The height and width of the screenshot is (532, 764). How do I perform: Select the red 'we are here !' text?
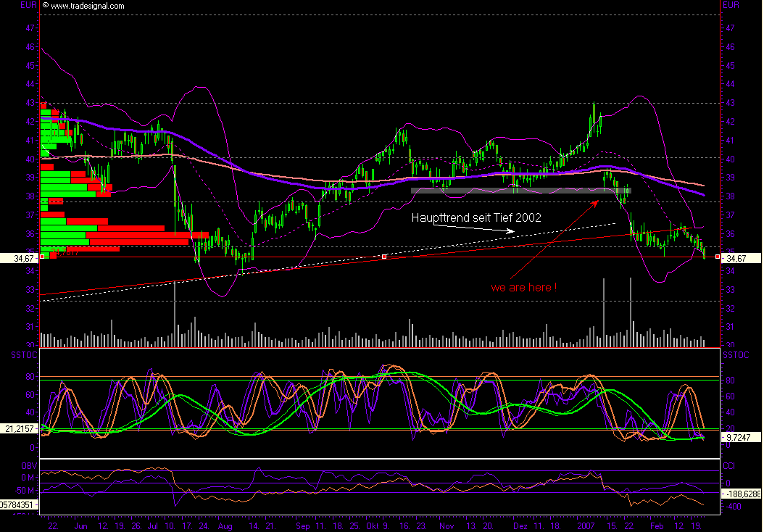(523, 287)
